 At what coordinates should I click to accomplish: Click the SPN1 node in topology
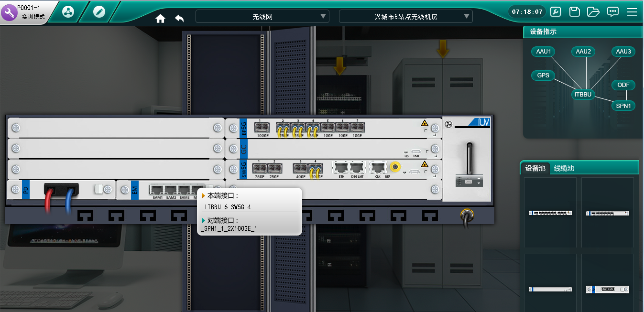(623, 106)
